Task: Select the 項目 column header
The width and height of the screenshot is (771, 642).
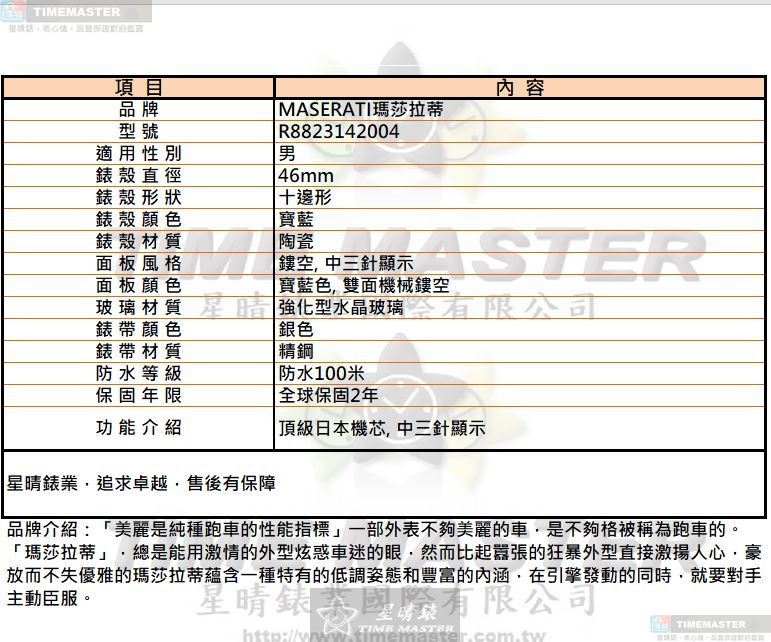Action: (x=138, y=88)
